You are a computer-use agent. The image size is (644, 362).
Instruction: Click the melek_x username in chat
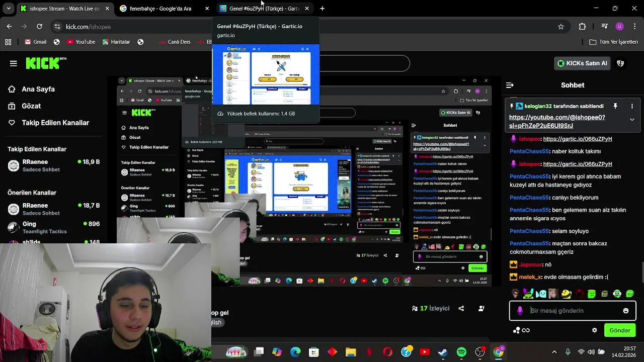[x=530, y=277]
